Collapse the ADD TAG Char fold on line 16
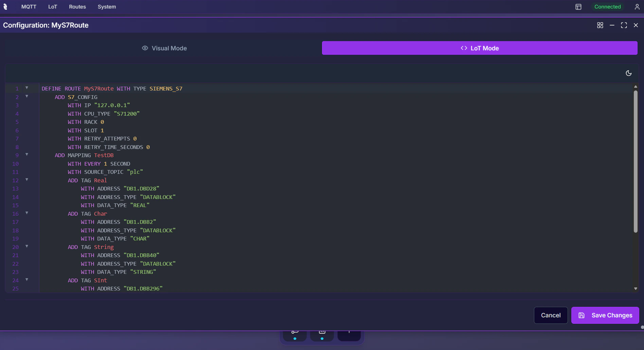Screen dimensions: 644x350 click(27, 213)
